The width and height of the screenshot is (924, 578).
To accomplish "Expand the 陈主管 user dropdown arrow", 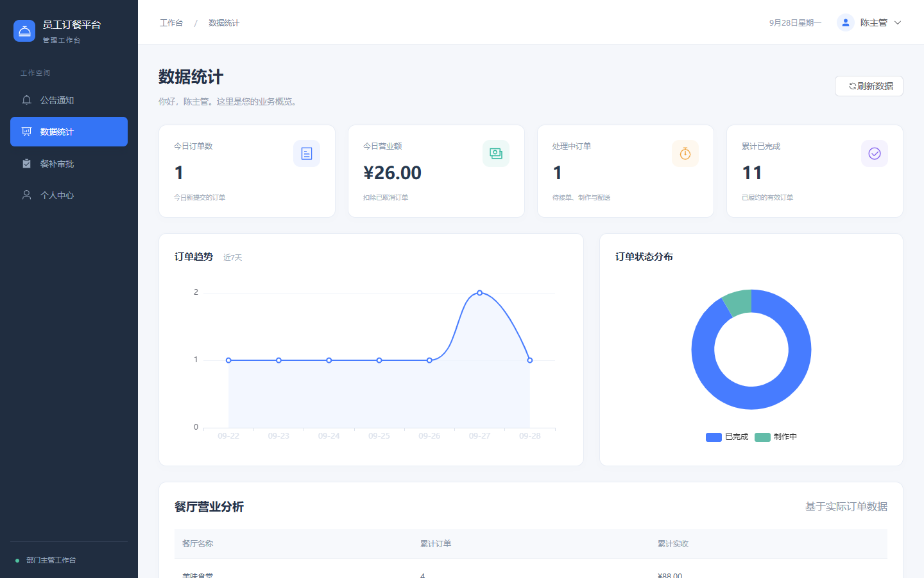I will pos(898,22).
